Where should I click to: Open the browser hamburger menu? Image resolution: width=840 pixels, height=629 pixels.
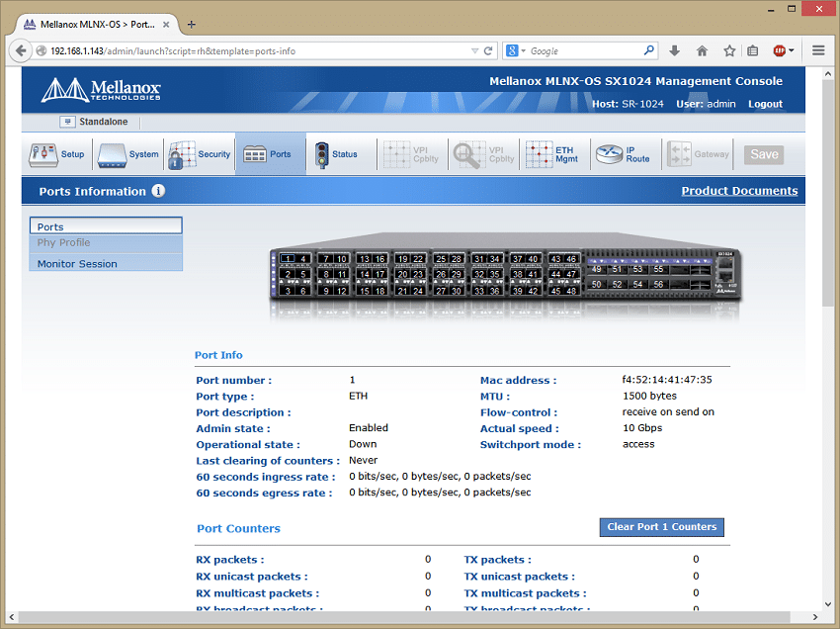[x=818, y=51]
